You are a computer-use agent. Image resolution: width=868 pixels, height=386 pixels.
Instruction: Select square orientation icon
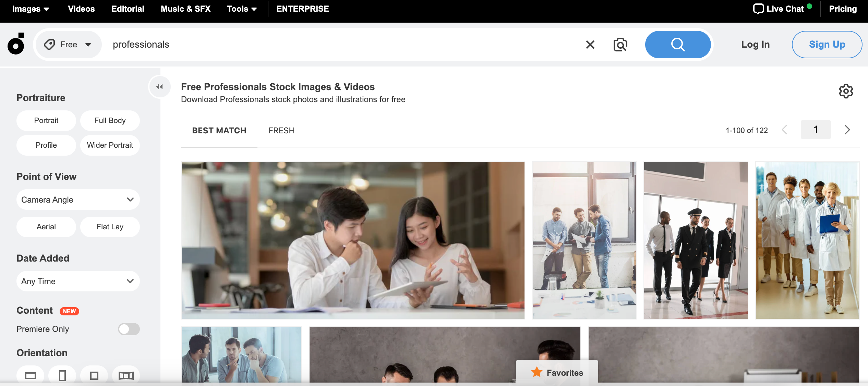pos(94,376)
